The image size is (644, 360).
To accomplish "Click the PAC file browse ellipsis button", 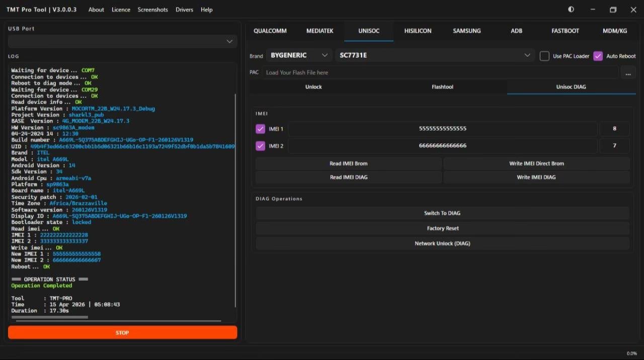I will pos(628,72).
